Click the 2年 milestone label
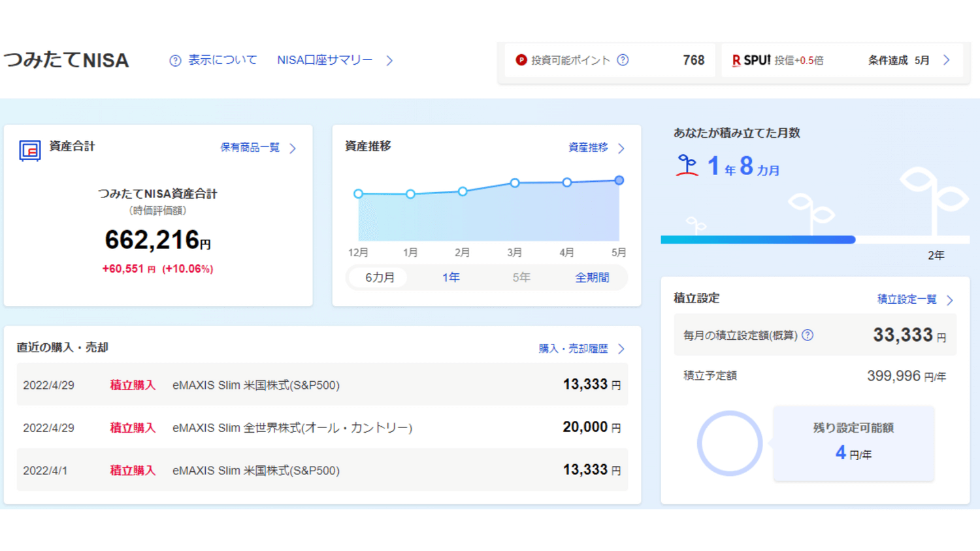980x551 pixels. (x=936, y=256)
